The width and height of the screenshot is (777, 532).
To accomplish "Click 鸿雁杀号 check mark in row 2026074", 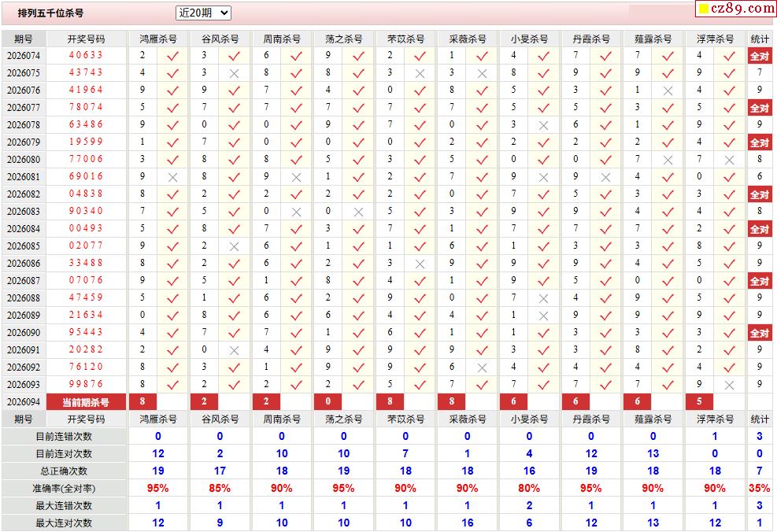I will 173,56.
